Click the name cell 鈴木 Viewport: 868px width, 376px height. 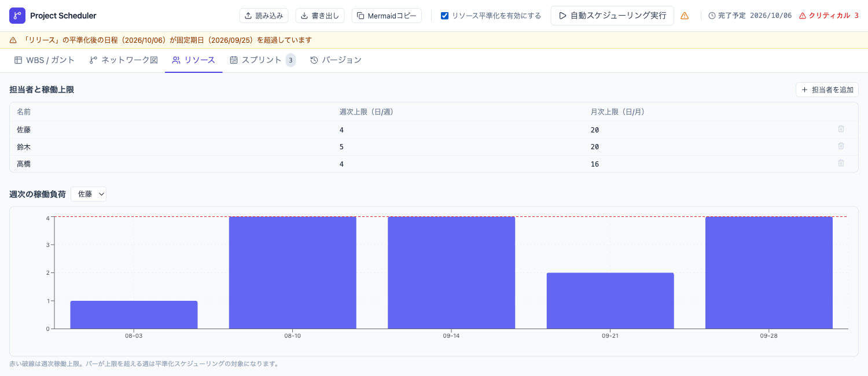[x=24, y=147]
